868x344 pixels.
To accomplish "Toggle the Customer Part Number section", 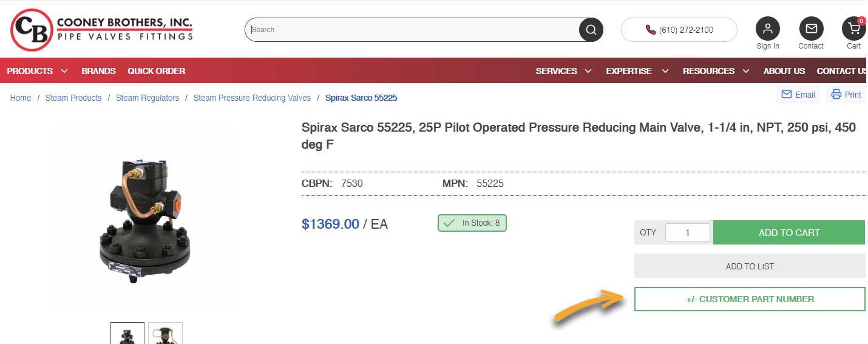I will [x=750, y=299].
